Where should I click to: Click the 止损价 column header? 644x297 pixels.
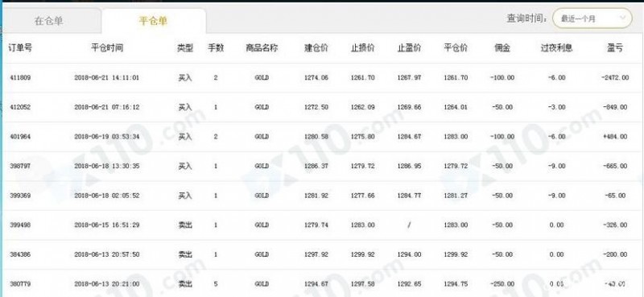[x=363, y=47]
